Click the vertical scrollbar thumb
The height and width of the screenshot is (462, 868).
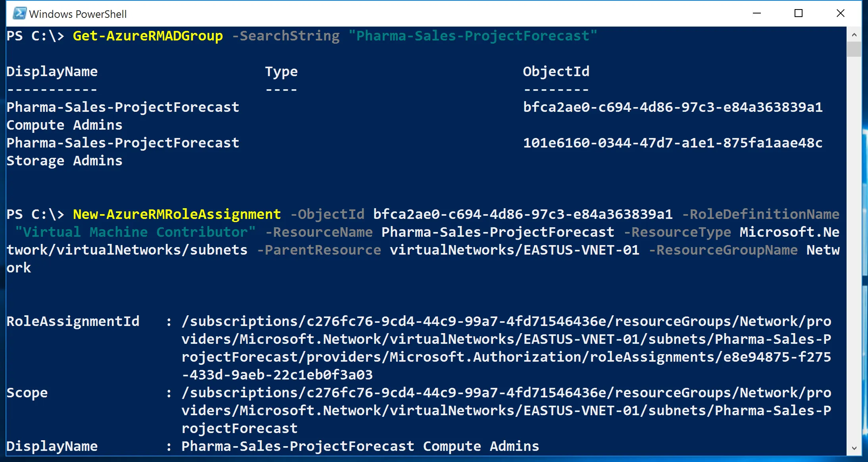pyautogui.click(x=854, y=49)
